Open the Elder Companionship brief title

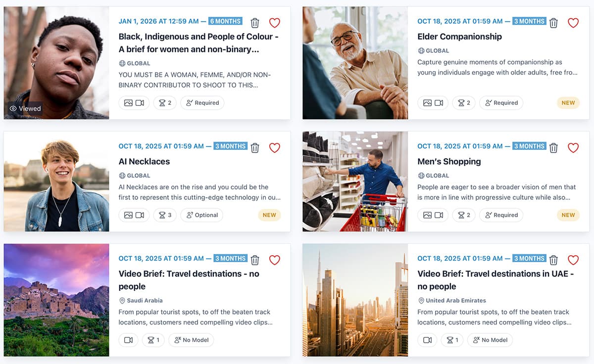(459, 37)
